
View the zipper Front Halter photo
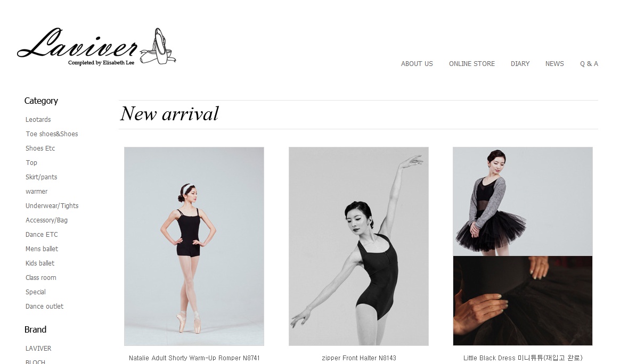[x=358, y=246]
